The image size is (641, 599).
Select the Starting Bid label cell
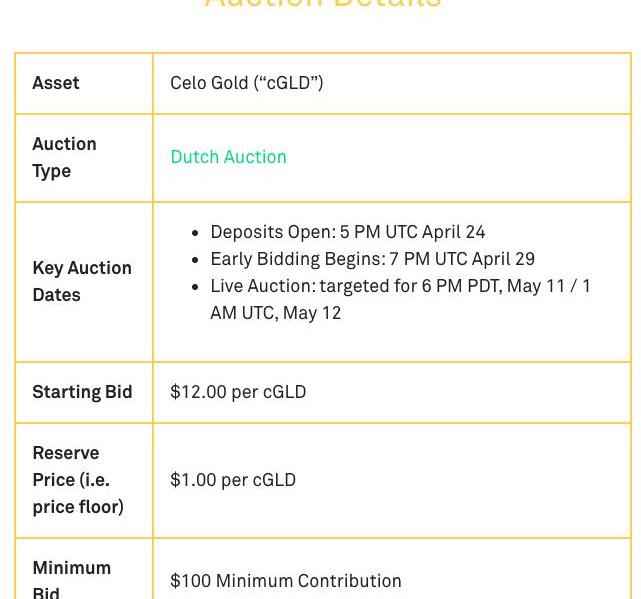82,392
